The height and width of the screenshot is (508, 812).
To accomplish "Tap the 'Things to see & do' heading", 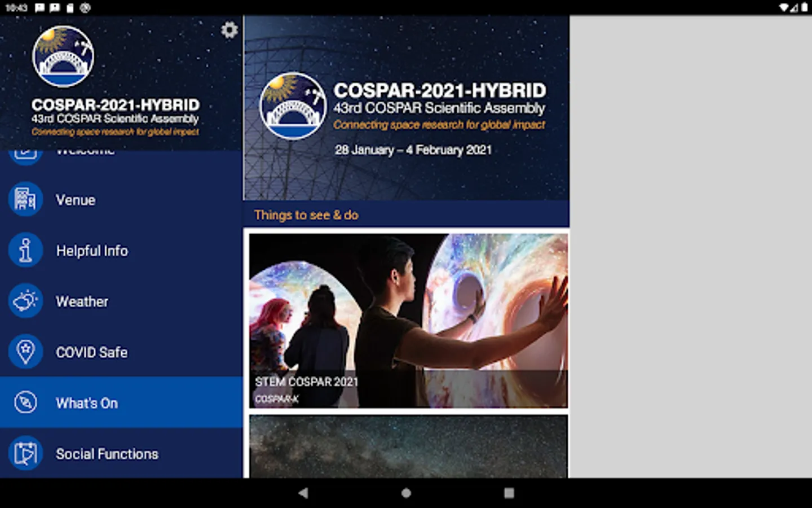I will 306,215.
